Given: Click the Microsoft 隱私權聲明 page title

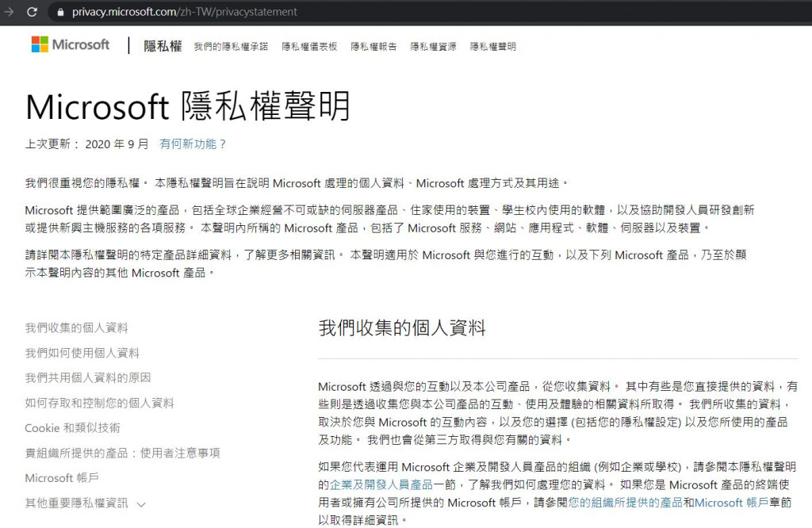Looking at the screenshot, I should (x=188, y=107).
